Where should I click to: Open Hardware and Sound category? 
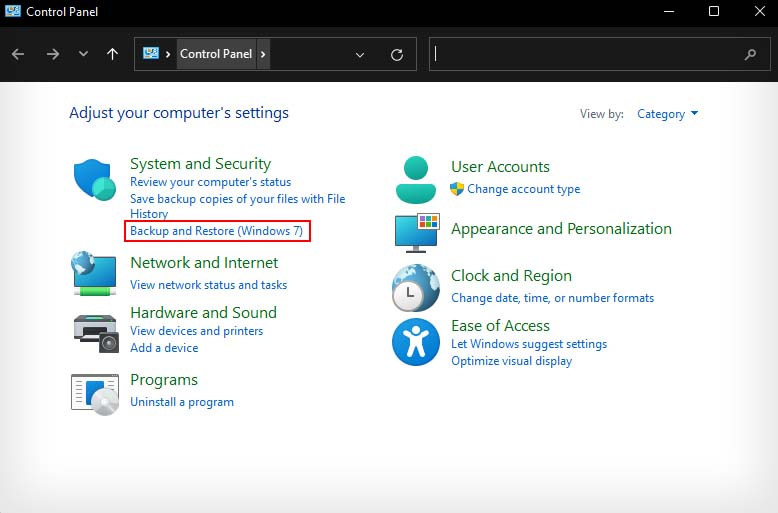coord(203,313)
